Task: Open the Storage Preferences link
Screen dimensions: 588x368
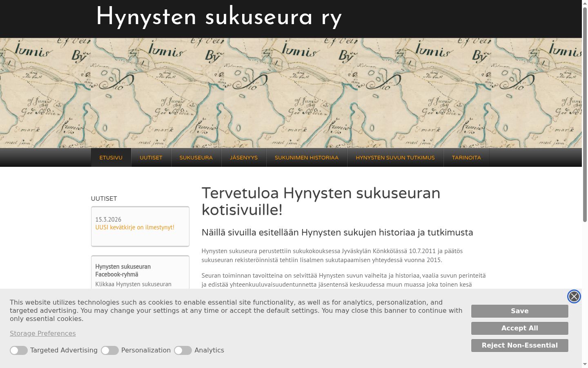Action: pos(43,334)
